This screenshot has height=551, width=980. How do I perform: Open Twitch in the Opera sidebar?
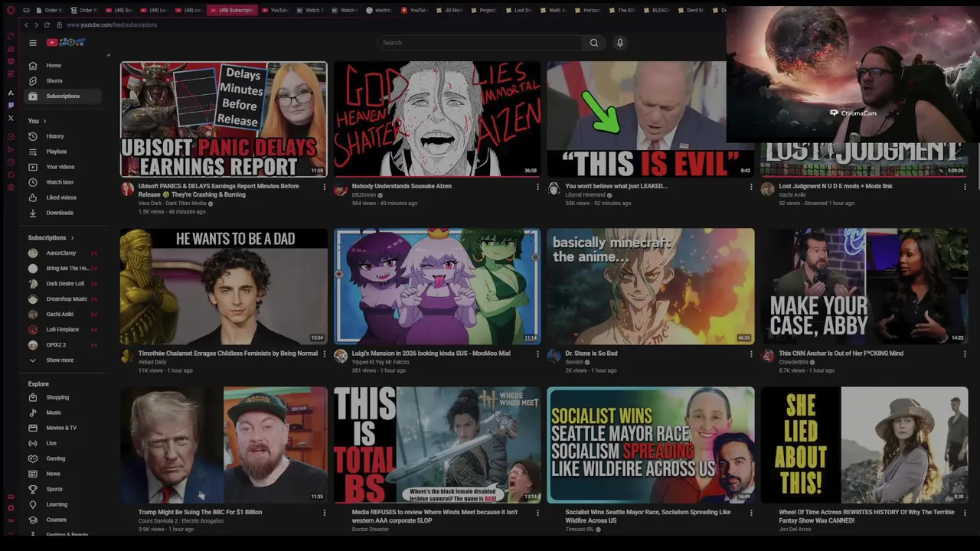click(11, 105)
